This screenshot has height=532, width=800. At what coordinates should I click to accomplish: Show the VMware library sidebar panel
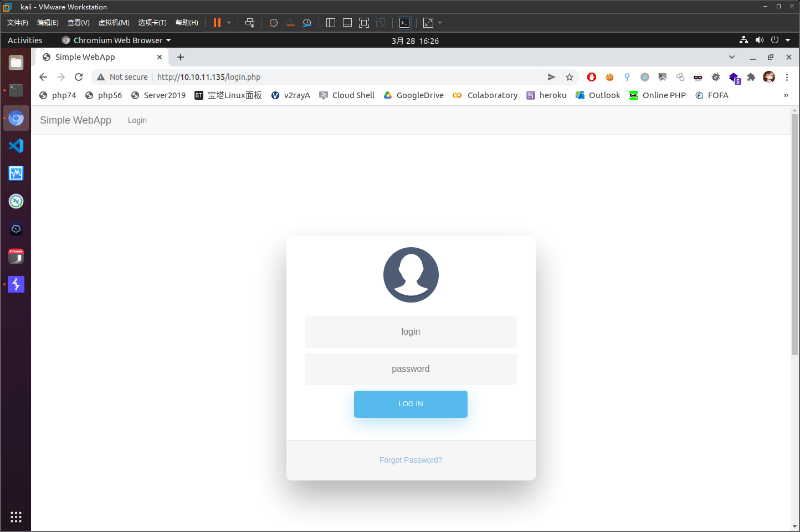click(x=331, y=23)
